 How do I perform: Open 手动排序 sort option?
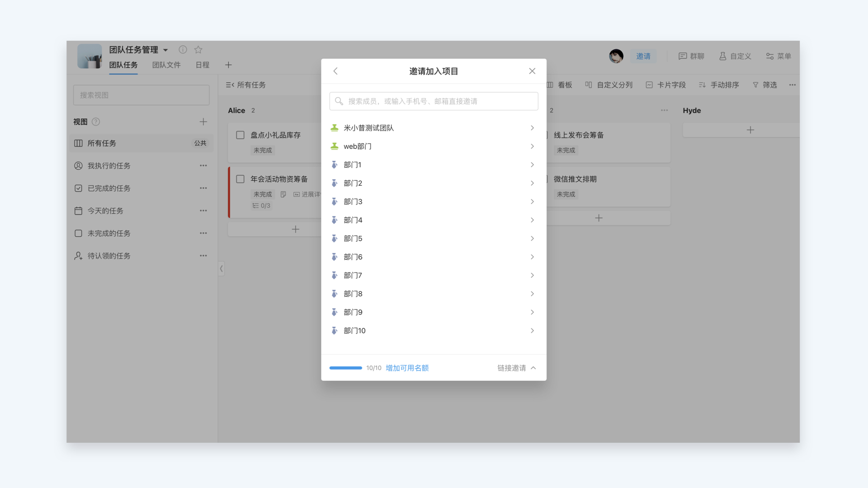pos(719,85)
